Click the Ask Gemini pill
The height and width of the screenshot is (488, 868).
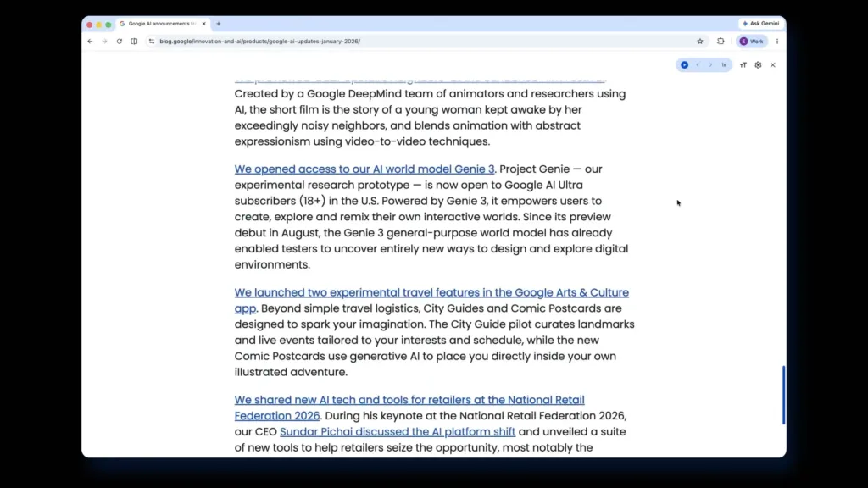point(760,23)
